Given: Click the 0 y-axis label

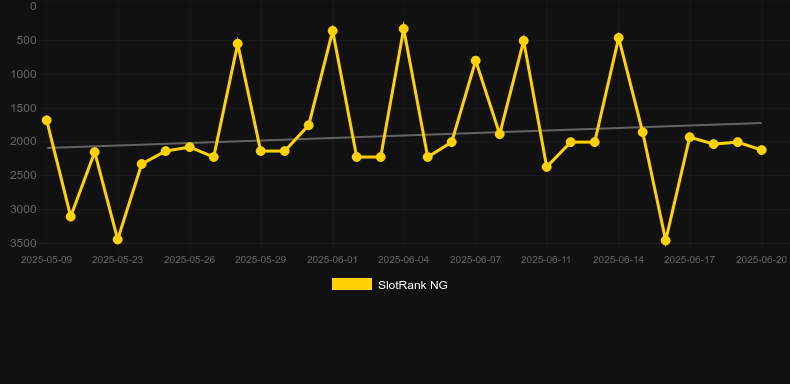Looking at the screenshot, I should (x=33, y=6).
